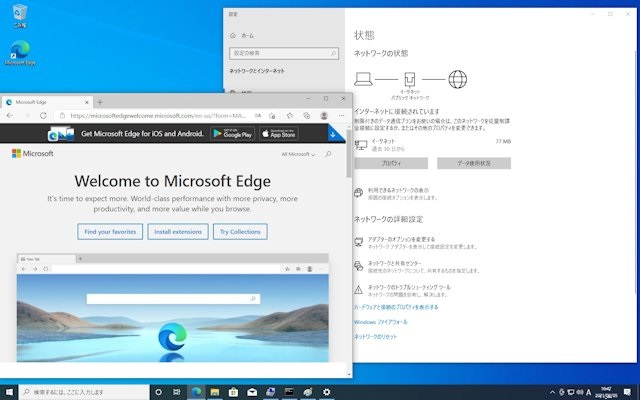Screen dimensions: 640x400
Task: Open File Explorer from taskbar
Action: tap(215, 392)
